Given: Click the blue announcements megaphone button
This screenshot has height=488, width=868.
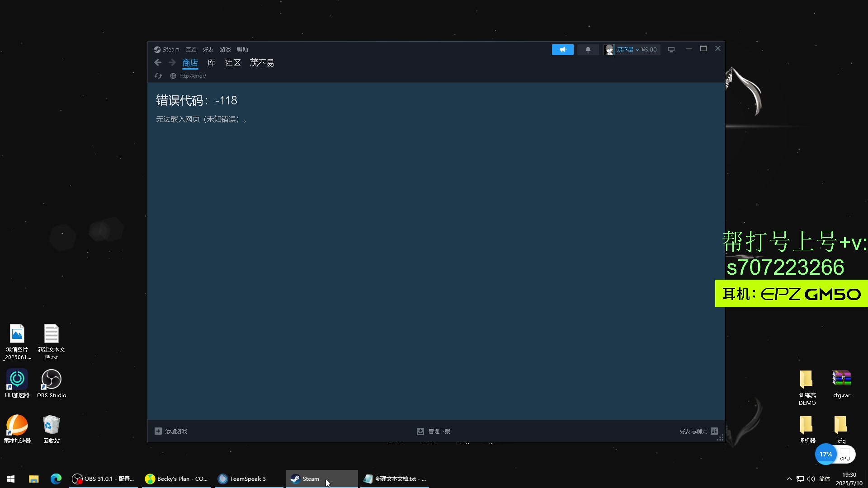Looking at the screenshot, I should (562, 50).
